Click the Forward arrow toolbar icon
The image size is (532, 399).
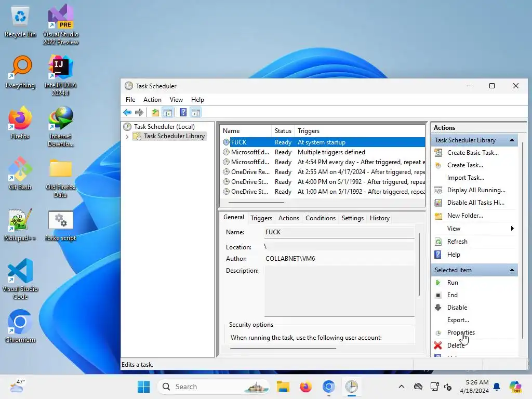(139, 112)
